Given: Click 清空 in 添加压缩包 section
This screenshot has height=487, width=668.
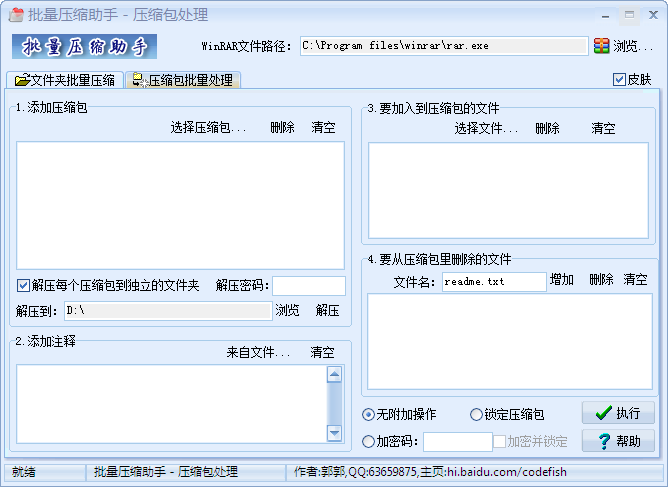Looking at the screenshot, I should tap(323, 127).
